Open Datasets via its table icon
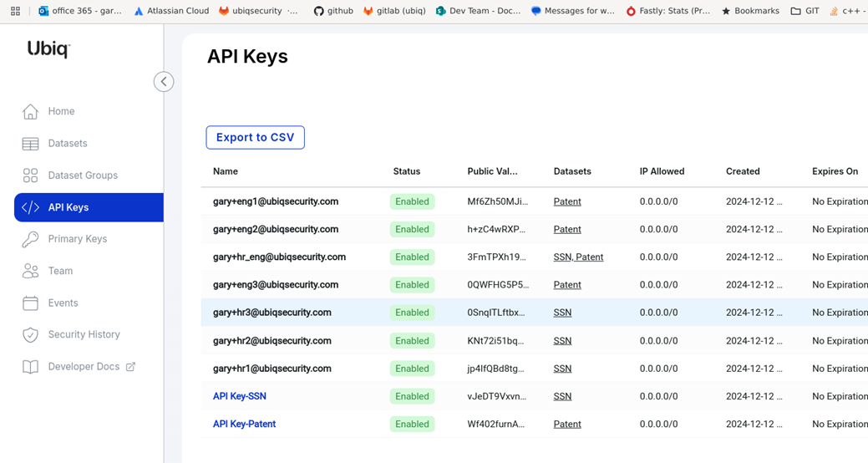Screen dimensions: 868x463 (x=31, y=144)
